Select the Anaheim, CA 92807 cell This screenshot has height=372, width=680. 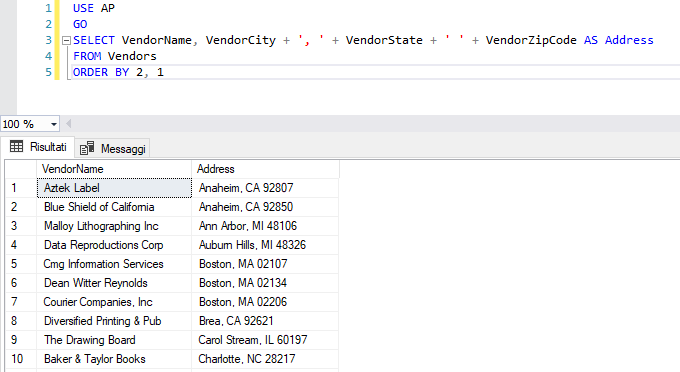pyautogui.click(x=265, y=188)
